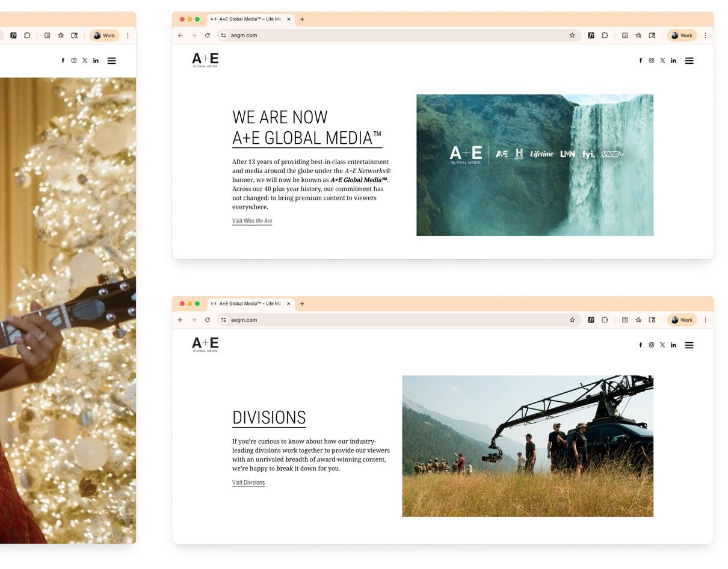Click X icon in the guitar photo window
This screenshot has height=569, width=728.
coord(85,61)
